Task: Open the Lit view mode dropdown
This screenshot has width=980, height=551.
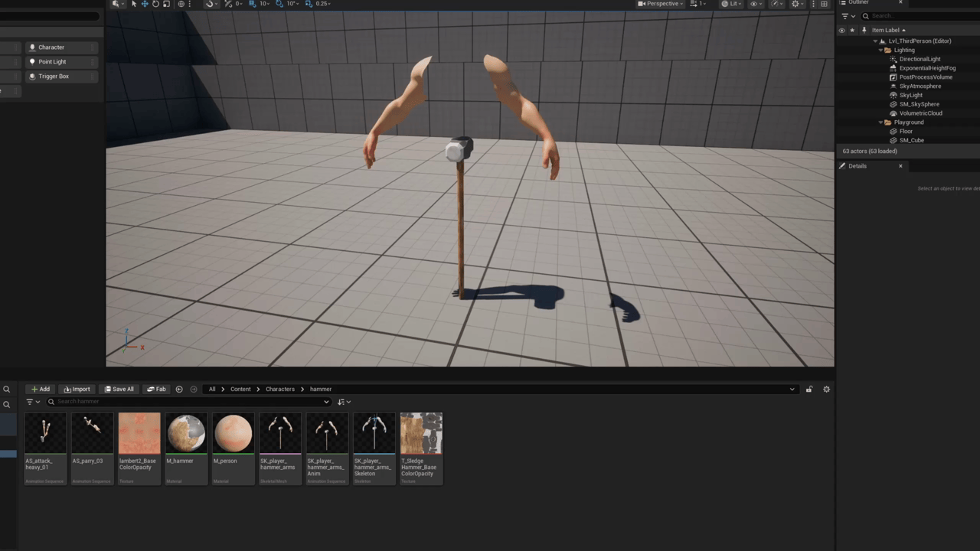Action: 731,4
